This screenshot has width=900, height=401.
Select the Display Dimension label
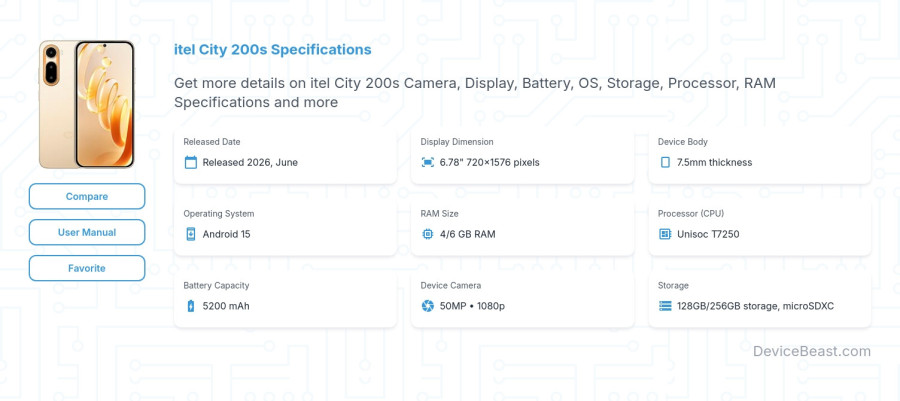457,142
